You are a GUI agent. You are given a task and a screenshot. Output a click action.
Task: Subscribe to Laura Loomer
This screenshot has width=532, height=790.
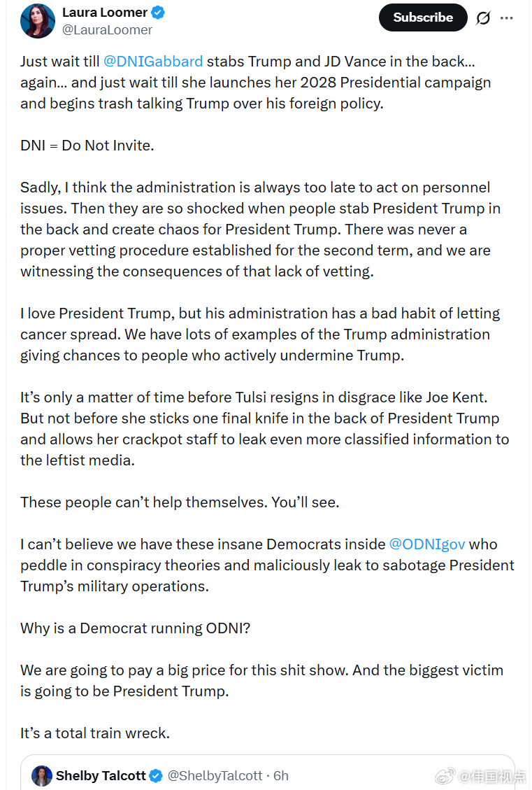pyautogui.click(x=423, y=17)
